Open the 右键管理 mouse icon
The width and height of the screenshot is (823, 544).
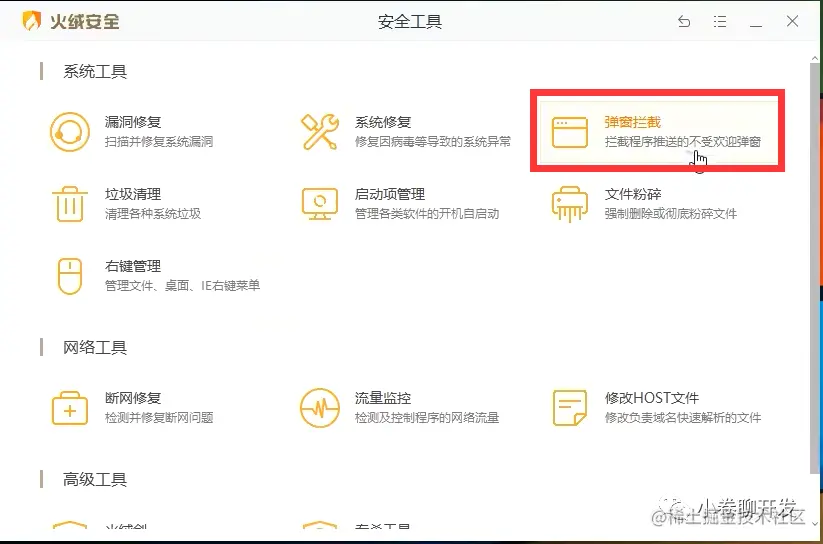click(x=70, y=276)
